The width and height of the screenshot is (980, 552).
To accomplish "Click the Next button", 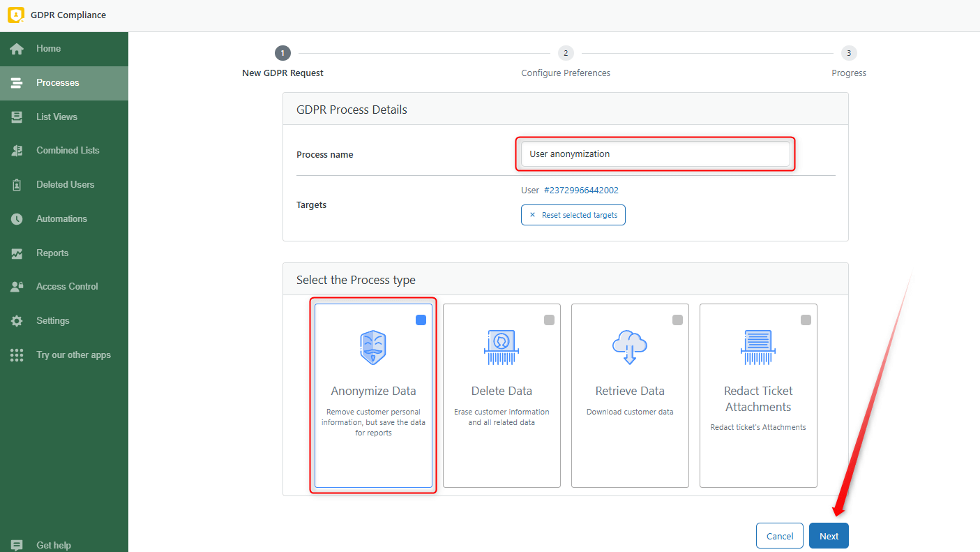I will pos(829,536).
